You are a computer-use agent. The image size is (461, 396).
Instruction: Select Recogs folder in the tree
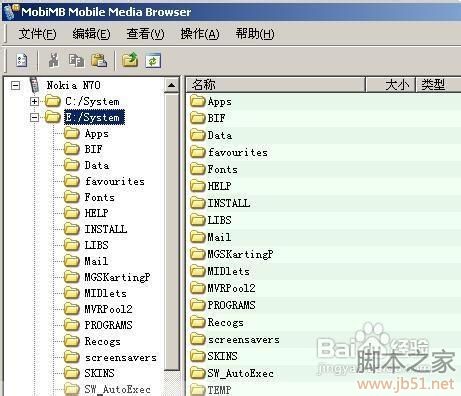[102, 341]
